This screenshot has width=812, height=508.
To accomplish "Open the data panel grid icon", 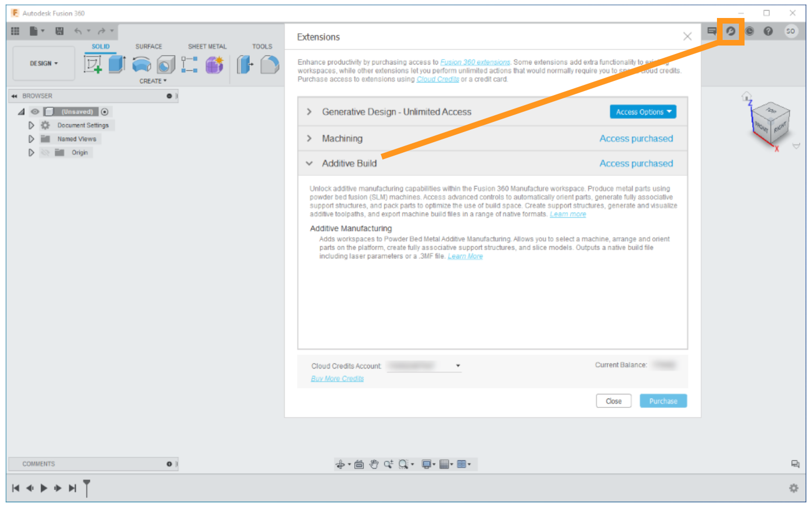I will tap(15, 31).
